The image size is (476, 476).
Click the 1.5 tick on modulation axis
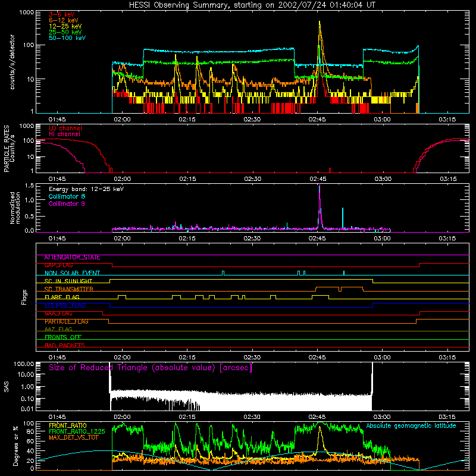pyautogui.click(x=29, y=185)
